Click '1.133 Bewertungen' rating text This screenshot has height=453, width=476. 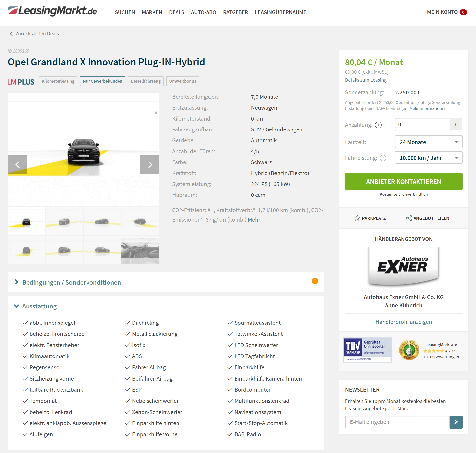tap(441, 357)
